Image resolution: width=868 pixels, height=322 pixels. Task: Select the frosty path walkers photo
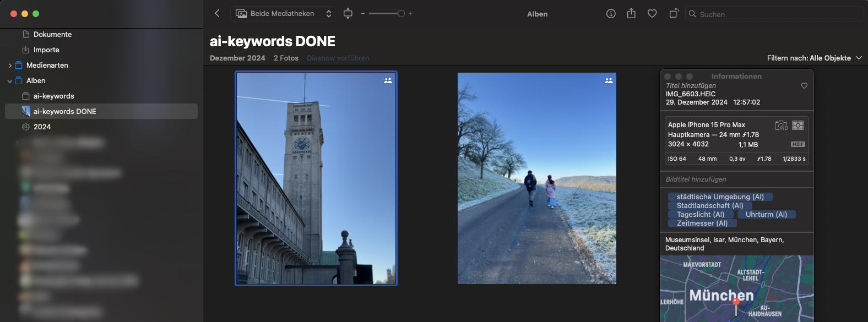(536, 178)
